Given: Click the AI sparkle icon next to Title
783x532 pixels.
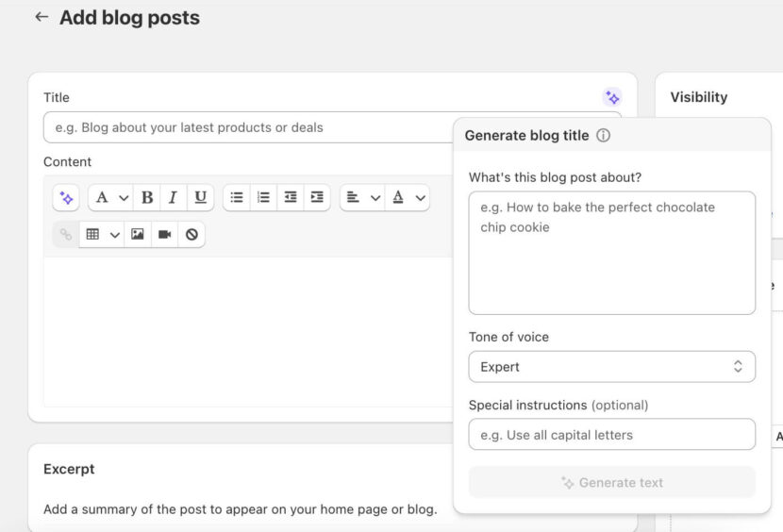Looking at the screenshot, I should point(612,97).
